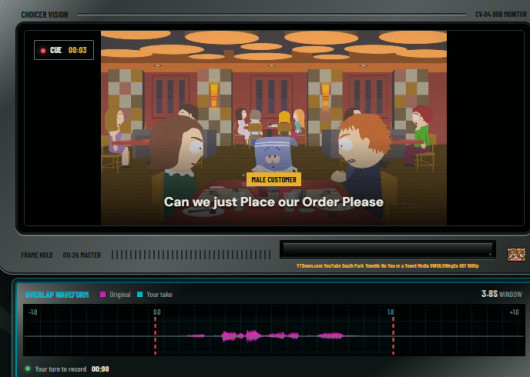Click the green Your turn to record indicator
This screenshot has height=377, width=530.
[28, 369]
